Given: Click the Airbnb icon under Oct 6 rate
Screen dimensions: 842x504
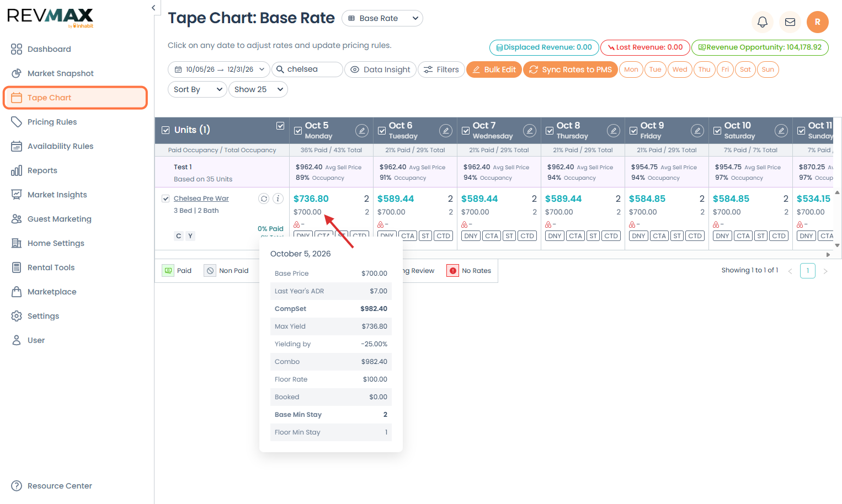Looking at the screenshot, I should [x=381, y=224].
